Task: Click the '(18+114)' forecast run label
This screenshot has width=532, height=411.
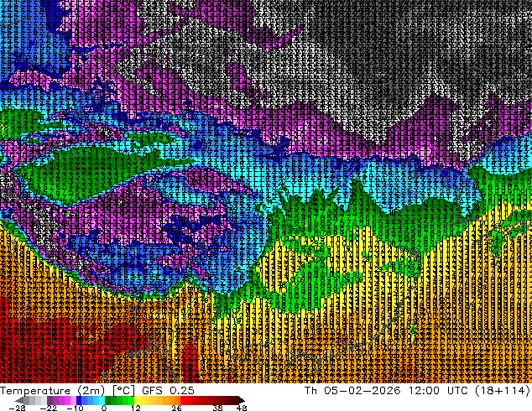Action: tap(502, 391)
